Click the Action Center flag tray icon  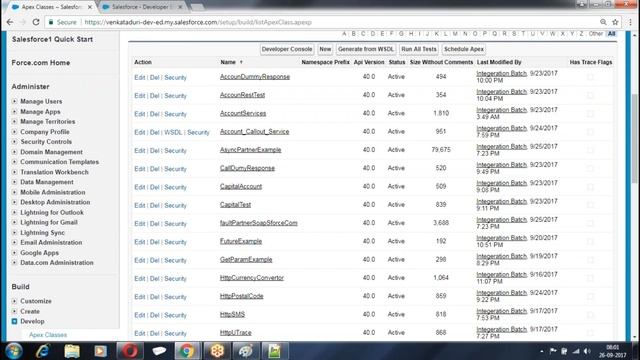(553, 351)
